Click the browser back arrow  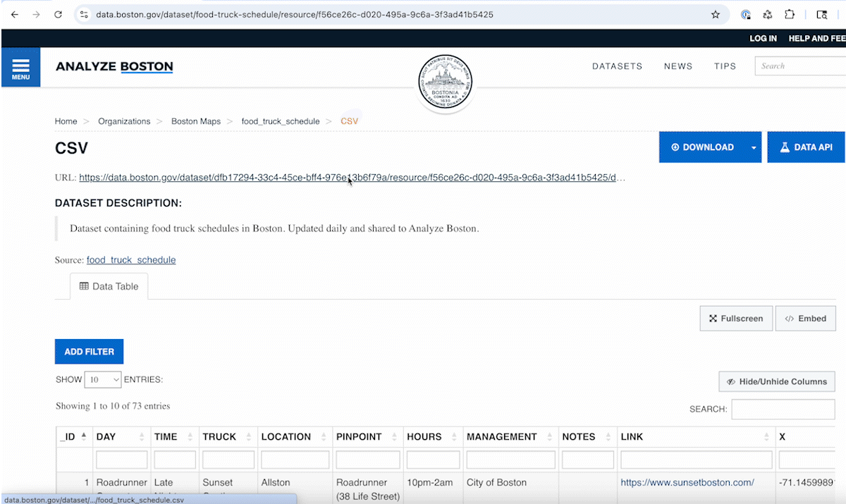[15, 14]
